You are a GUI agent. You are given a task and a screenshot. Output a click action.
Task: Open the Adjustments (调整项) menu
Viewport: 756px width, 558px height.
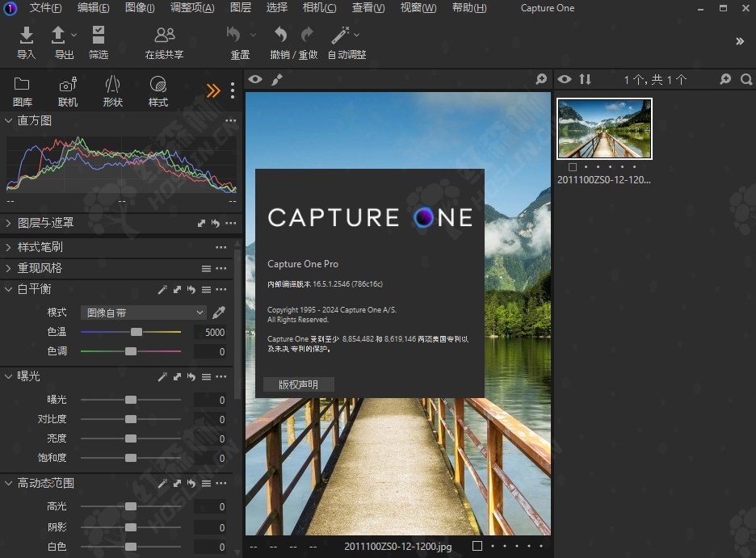click(192, 8)
